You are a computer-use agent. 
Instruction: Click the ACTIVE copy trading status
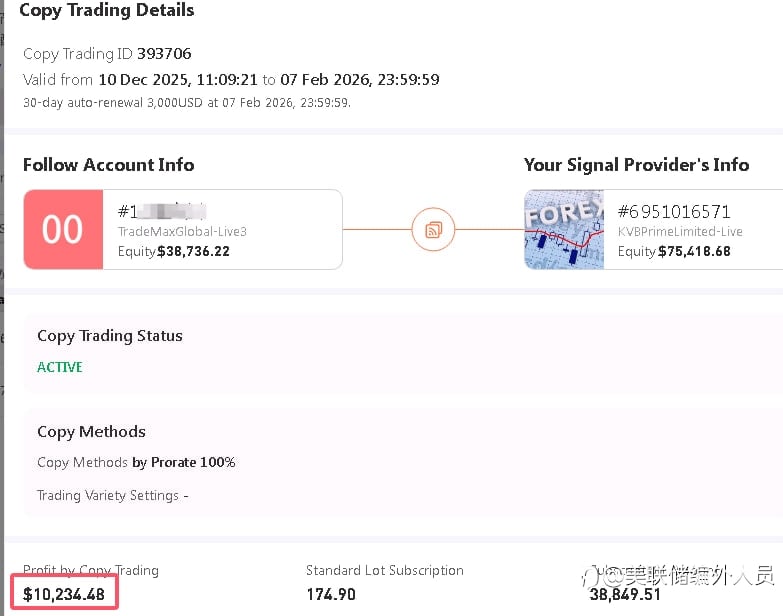click(x=60, y=367)
